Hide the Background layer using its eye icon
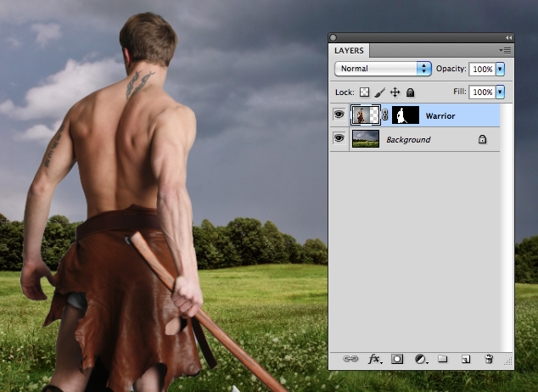 (x=339, y=138)
